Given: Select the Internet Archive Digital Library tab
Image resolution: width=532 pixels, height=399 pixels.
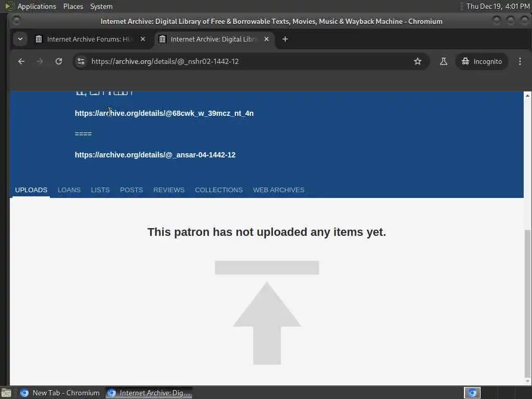Looking at the screenshot, I should click(214, 39).
